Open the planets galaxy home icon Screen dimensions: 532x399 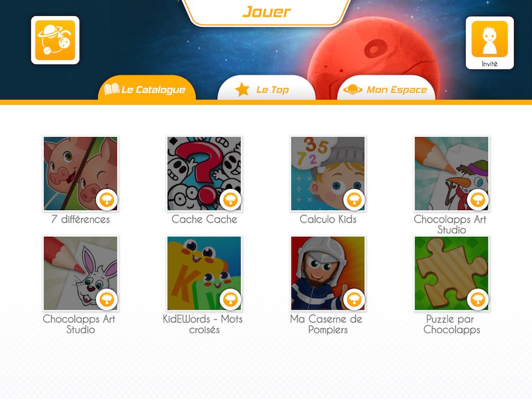point(55,40)
